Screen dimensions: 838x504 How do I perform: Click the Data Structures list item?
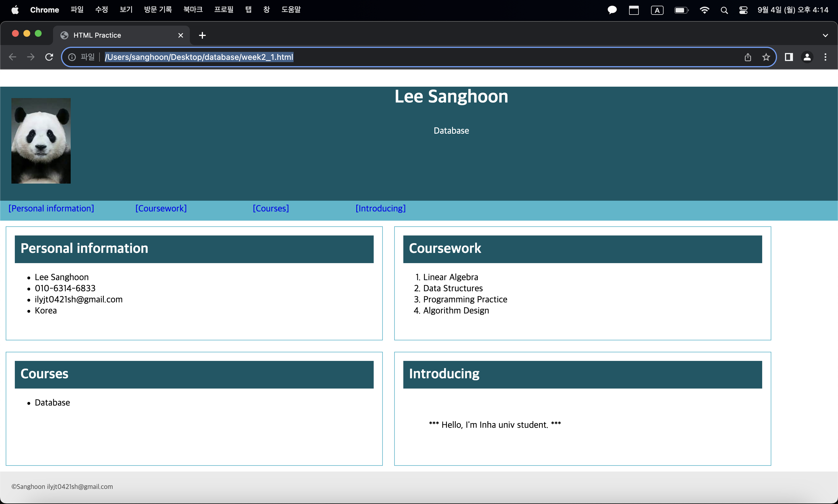tap(453, 288)
